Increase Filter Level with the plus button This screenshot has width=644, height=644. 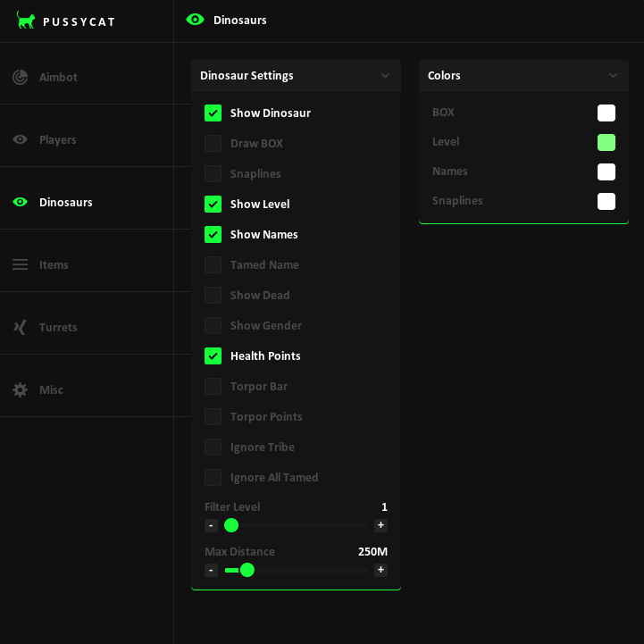tap(381, 525)
